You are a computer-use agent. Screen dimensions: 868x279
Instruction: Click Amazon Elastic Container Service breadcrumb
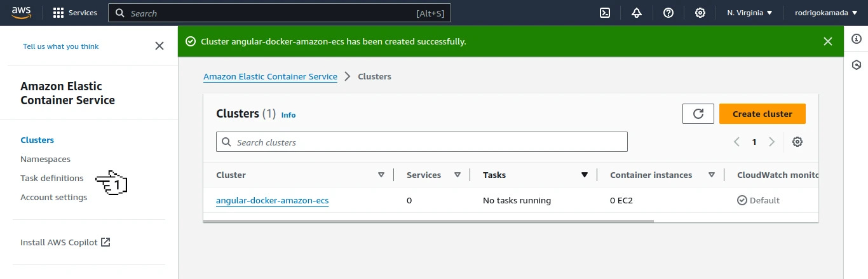270,76
